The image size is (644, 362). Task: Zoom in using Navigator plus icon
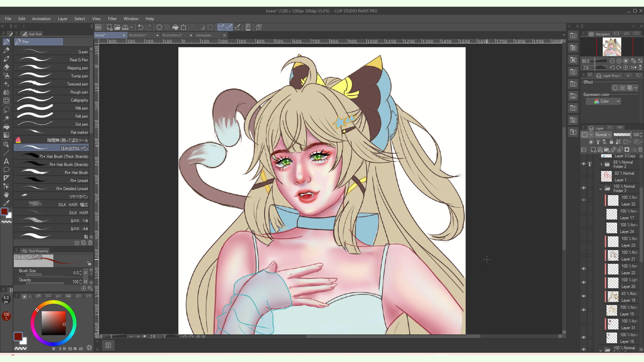click(x=619, y=61)
